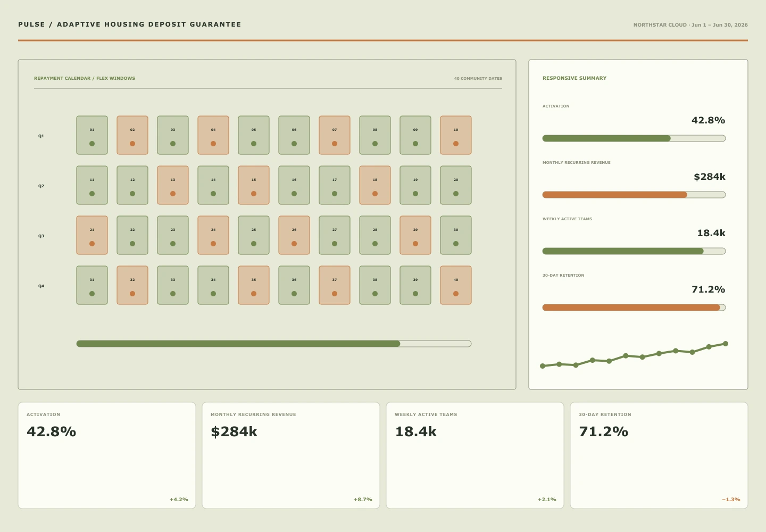Click the green date tile 22
The width and height of the screenshot is (766, 532).
point(132,235)
